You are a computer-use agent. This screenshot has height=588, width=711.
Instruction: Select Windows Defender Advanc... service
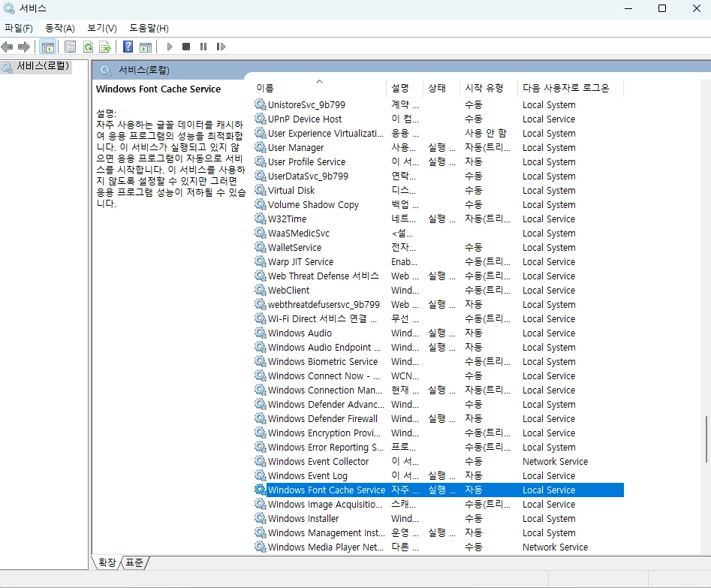438,404
